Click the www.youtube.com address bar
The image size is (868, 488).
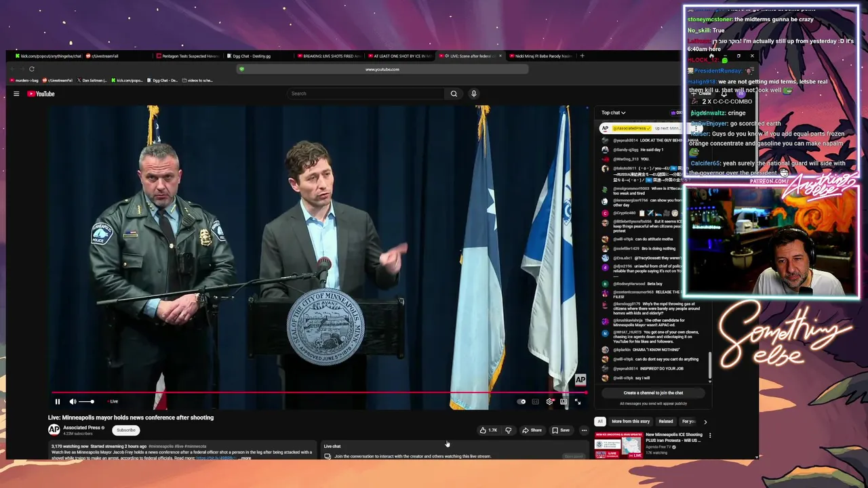tap(382, 69)
